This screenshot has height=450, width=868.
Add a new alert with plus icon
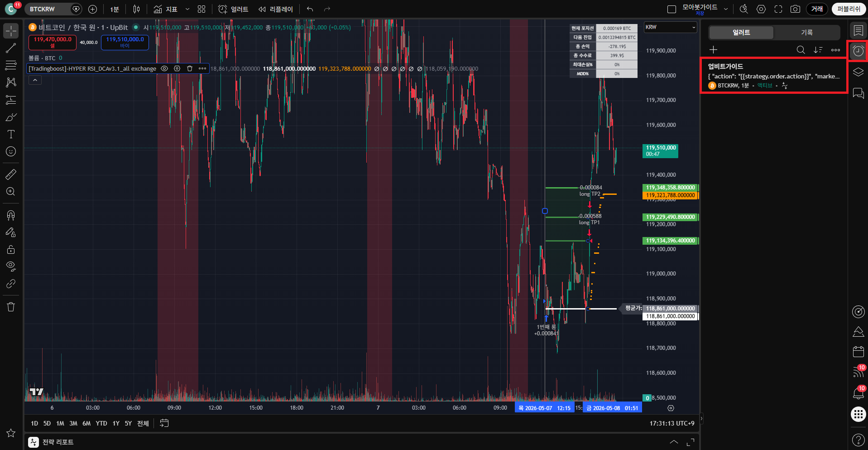(713, 49)
